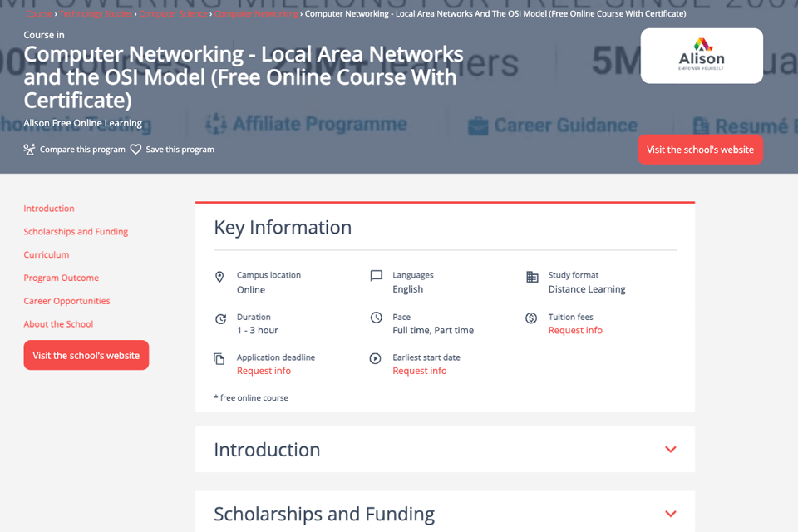This screenshot has width=798, height=532.
Task: Request info for Tuition fees
Action: 575,330
